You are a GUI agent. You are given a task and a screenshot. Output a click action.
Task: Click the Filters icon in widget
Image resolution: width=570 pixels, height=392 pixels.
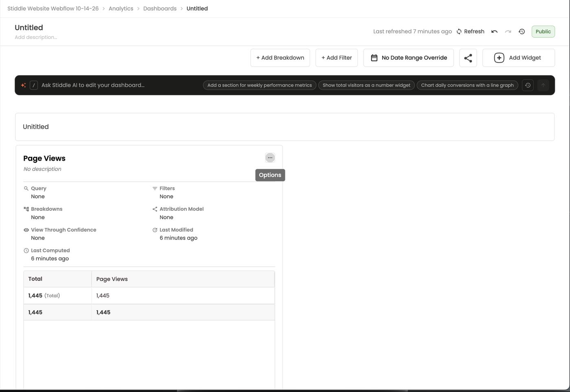(155, 188)
